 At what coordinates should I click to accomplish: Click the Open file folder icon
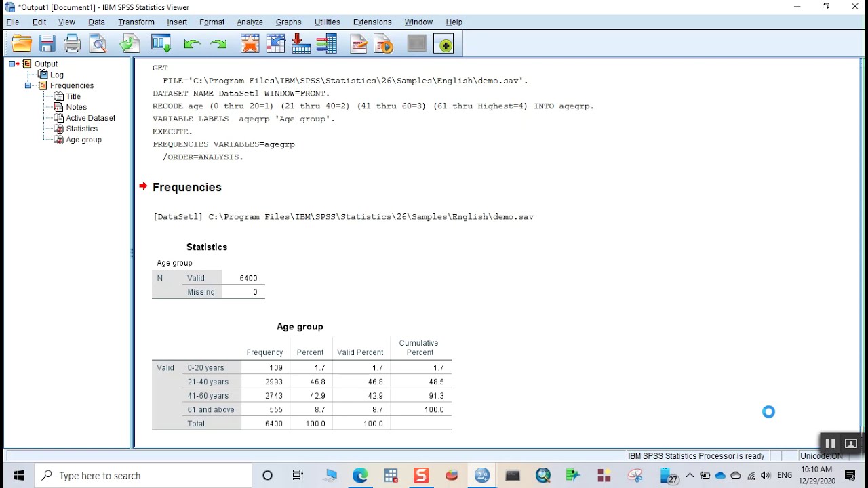coord(22,44)
